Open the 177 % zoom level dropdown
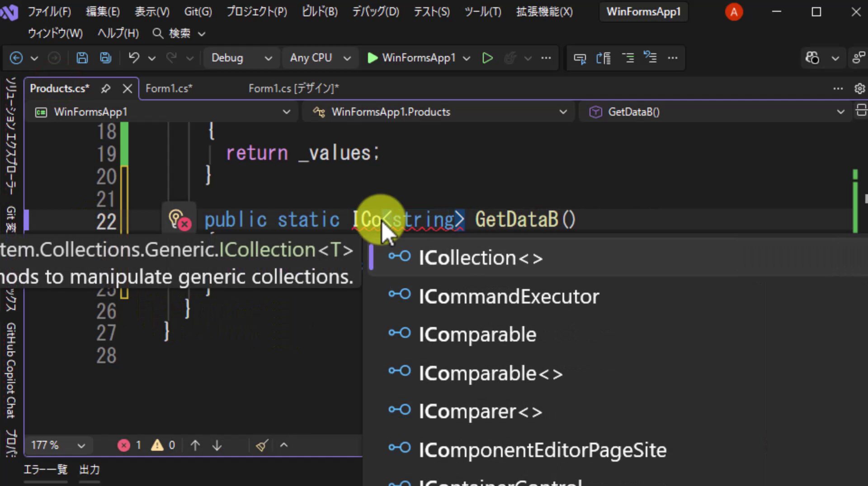 pos(58,445)
